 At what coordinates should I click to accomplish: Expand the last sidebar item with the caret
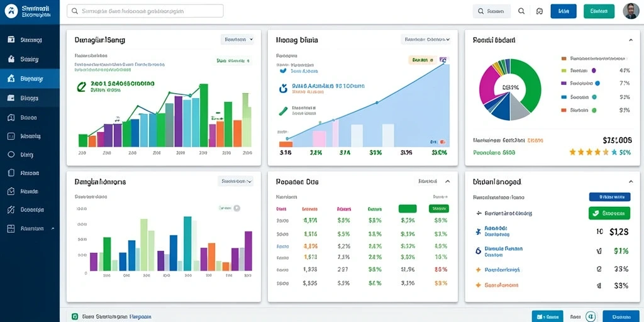point(53,228)
